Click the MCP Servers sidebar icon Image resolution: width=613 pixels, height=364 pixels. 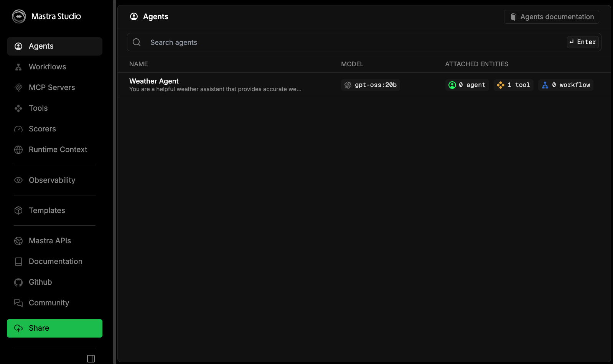pyautogui.click(x=18, y=88)
